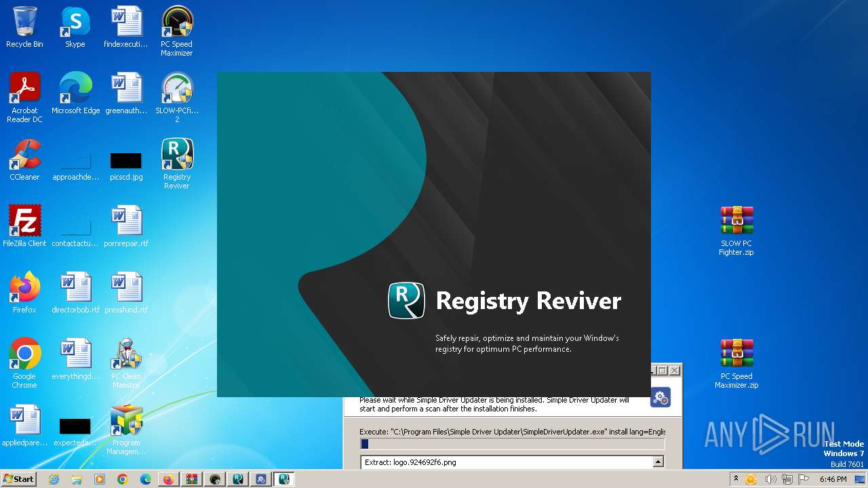Open Google Chrome from the taskbar
The width and height of the screenshot is (868, 488).
point(123,479)
